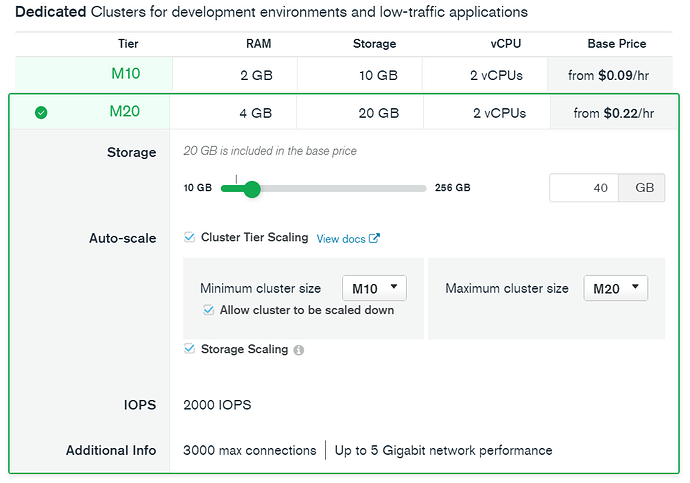Toggle the Cluster Tier Scaling checkbox
The width and height of the screenshot is (690, 483).
[x=190, y=238]
